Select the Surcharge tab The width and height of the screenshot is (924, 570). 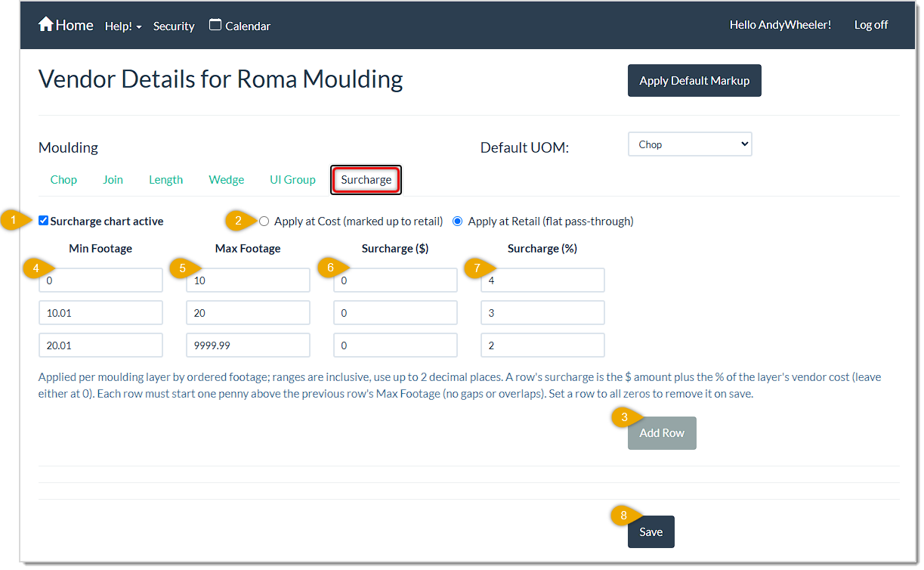366,180
